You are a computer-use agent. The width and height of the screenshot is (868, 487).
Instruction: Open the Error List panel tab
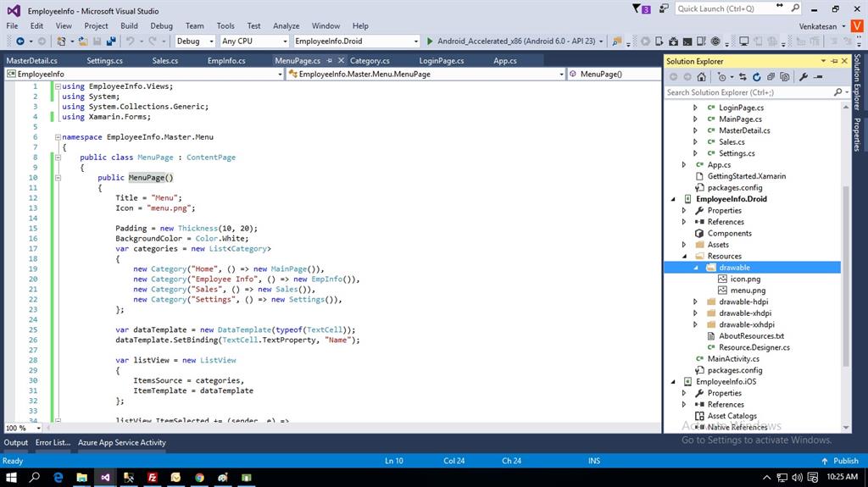point(53,443)
